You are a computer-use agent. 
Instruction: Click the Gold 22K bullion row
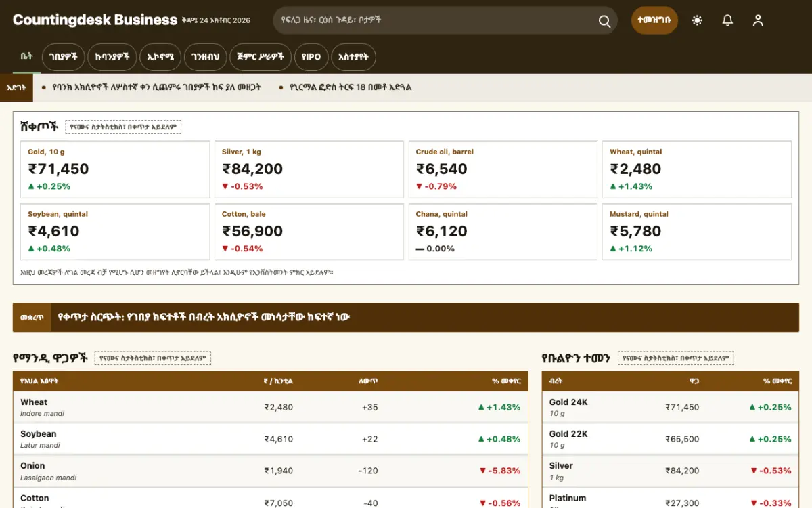[671, 439]
